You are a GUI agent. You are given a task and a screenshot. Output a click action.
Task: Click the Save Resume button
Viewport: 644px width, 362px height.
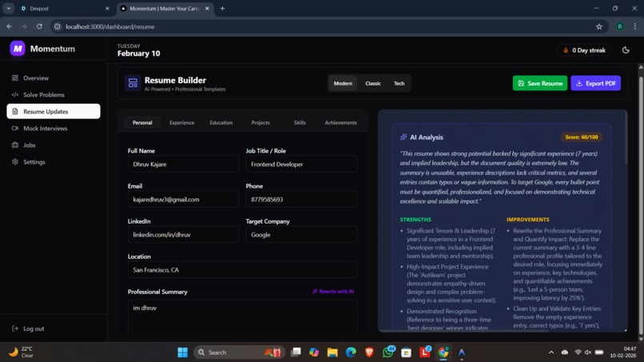pos(539,83)
